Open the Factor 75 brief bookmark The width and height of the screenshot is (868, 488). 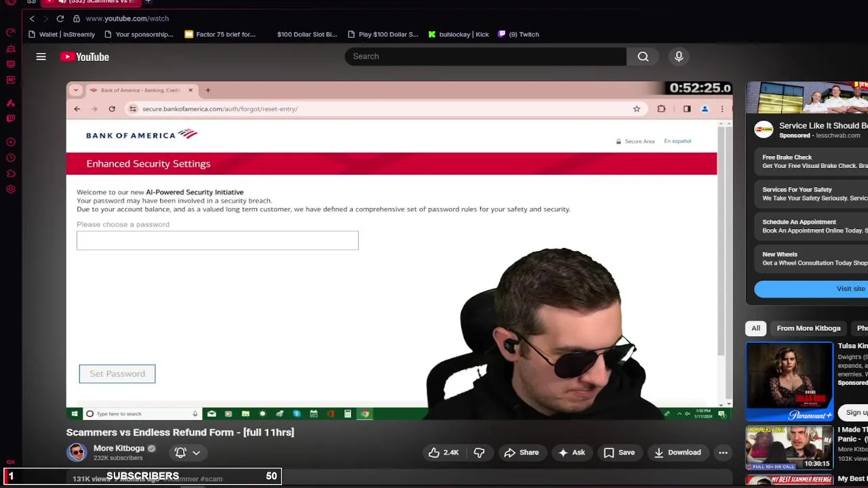pos(220,34)
